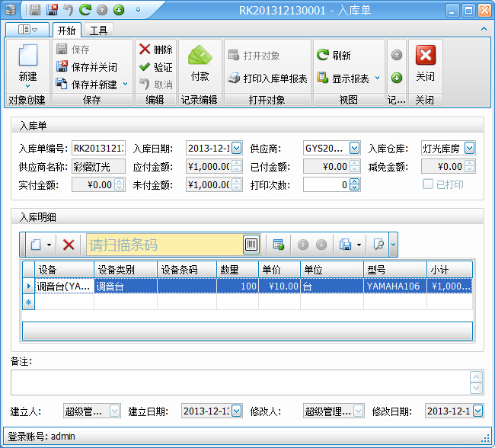Click the 保存并关闭 button

click(x=86, y=67)
